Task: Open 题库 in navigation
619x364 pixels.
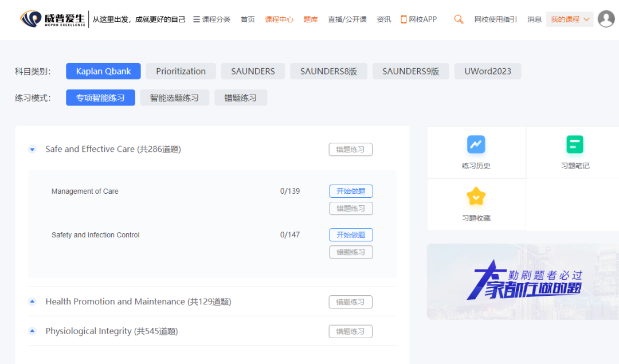Action: tap(311, 19)
